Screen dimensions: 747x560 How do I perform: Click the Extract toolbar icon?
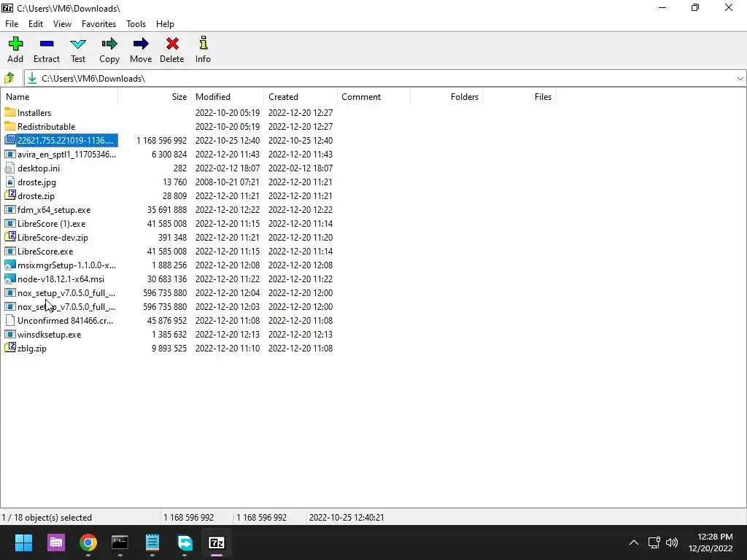(47, 44)
